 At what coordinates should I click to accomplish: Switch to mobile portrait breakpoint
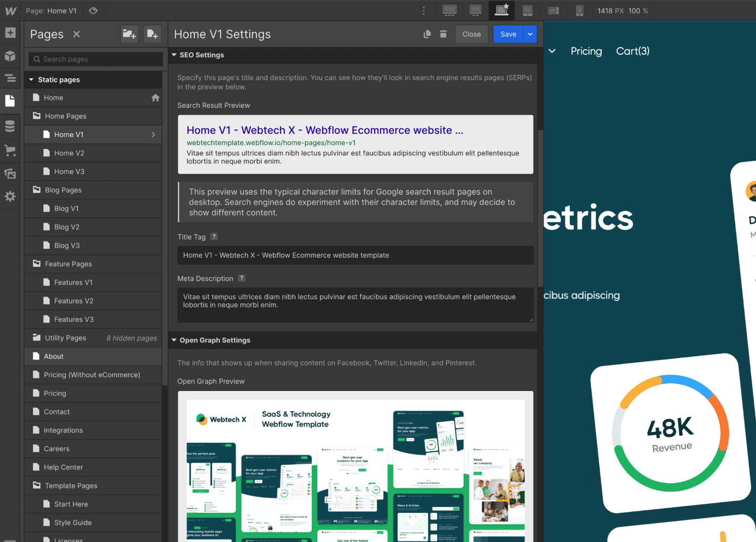click(x=580, y=10)
